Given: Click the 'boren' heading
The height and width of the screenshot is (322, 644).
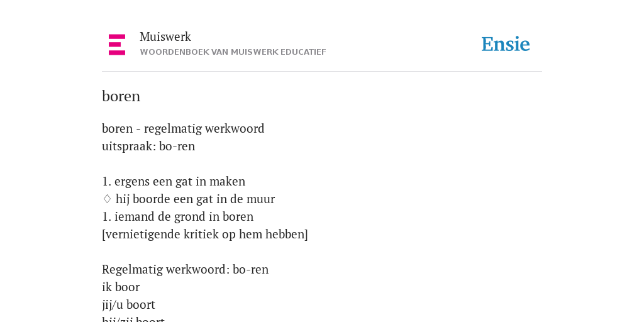Looking at the screenshot, I should coord(121,96).
